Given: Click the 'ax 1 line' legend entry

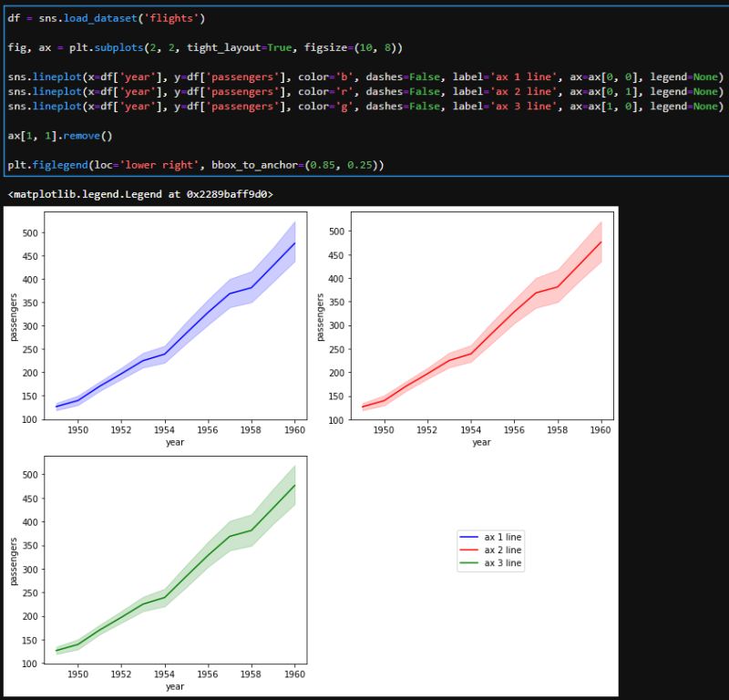Looking at the screenshot, I should click(x=501, y=537).
